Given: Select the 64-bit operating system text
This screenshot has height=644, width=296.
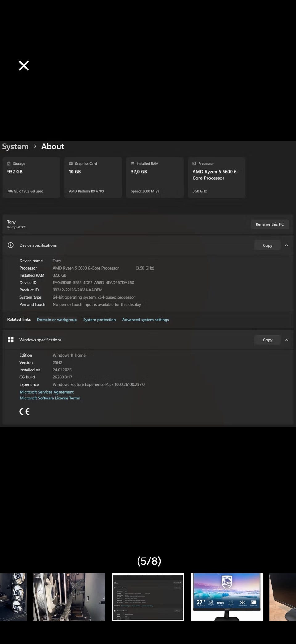Looking at the screenshot, I should click(x=94, y=297).
